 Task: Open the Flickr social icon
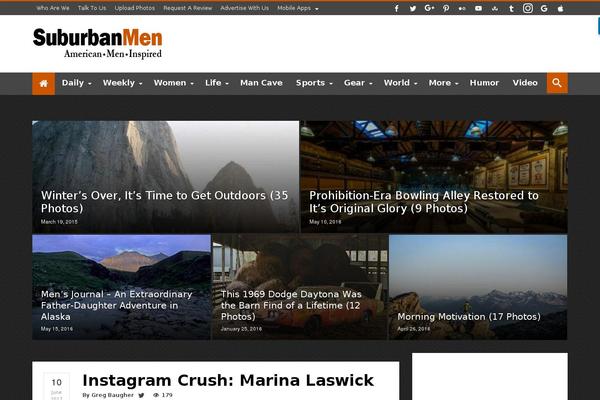click(x=462, y=8)
